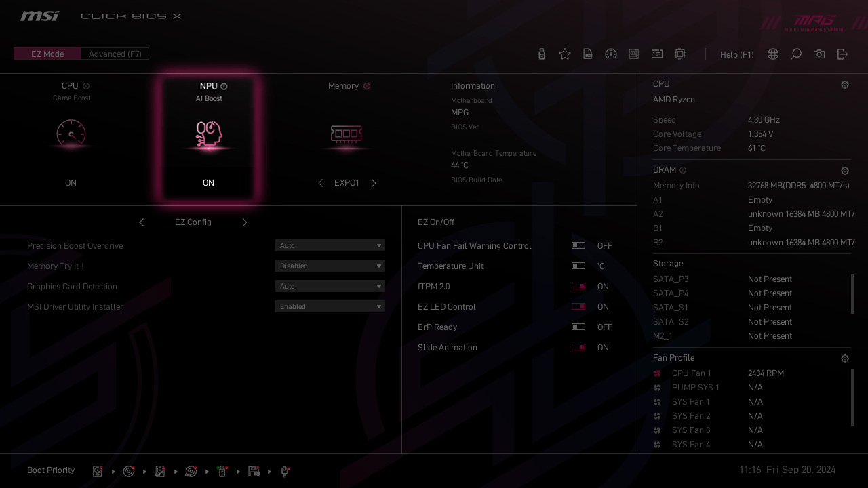The image size is (868, 488).
Task: Toggle CPU Fan Fail Warning Control switch
Action: pyautogui.click(x=578, y=246)
